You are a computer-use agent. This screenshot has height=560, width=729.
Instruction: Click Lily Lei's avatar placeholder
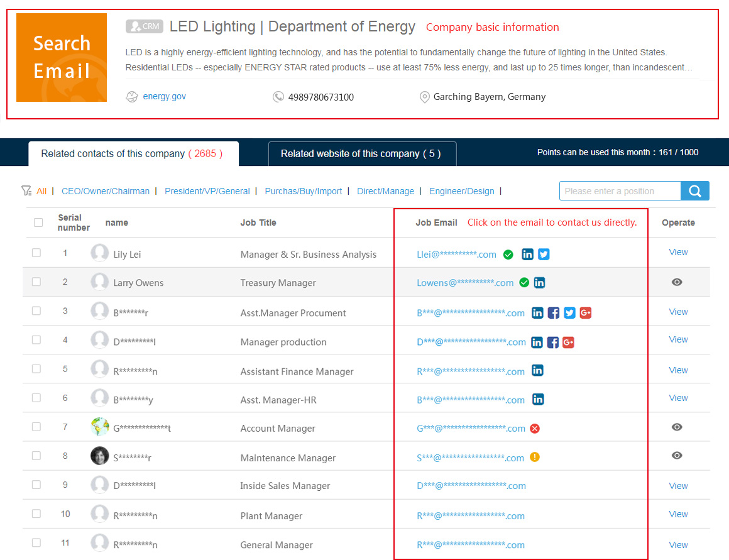[x=99, y=253]
